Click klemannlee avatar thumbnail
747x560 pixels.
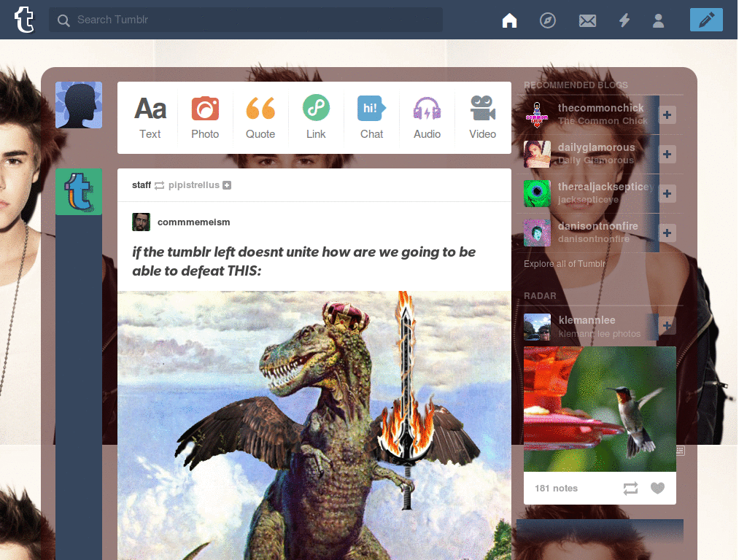537,327
